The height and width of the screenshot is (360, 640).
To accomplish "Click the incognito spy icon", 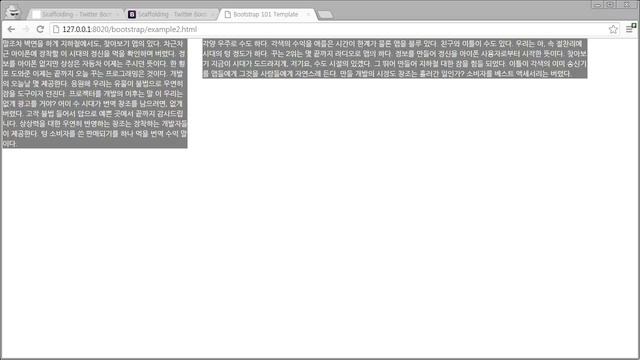I will [13, 12].
